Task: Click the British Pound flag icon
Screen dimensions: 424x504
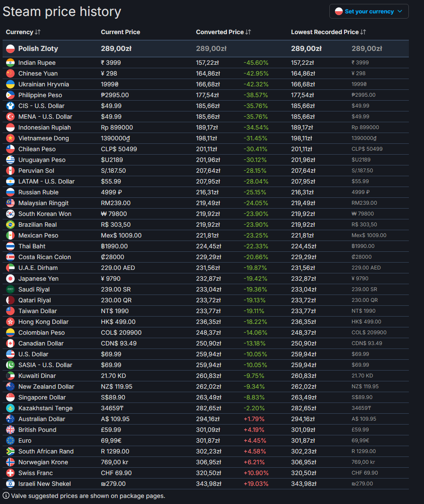Action: tap(10, 430)
